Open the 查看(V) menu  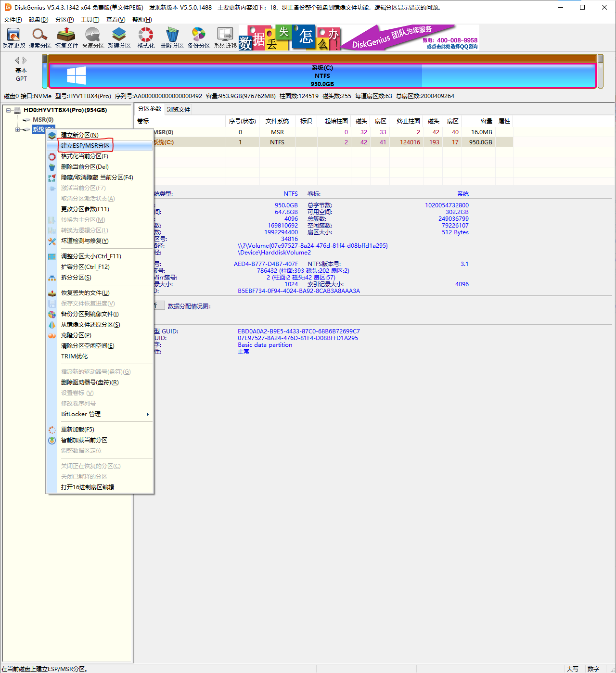(x=115, y=20)
